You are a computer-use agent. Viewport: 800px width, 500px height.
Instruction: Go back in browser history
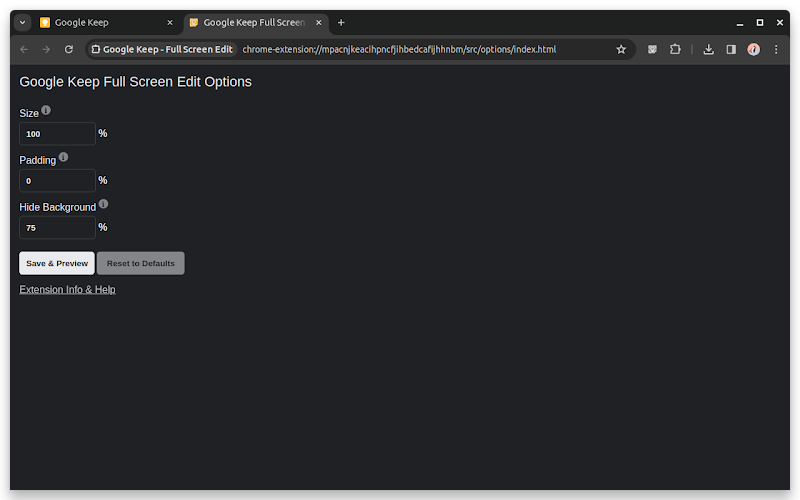coord(24,49)
